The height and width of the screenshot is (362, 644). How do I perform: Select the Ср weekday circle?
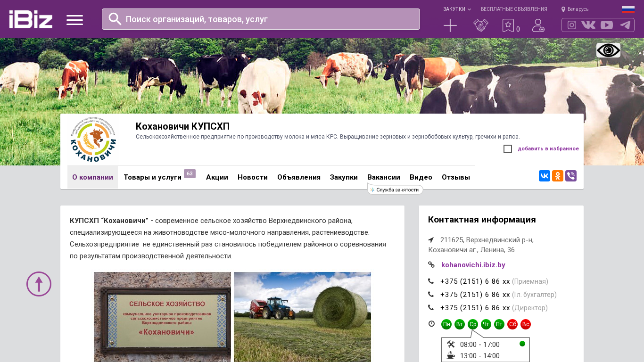tap(473, 324)
